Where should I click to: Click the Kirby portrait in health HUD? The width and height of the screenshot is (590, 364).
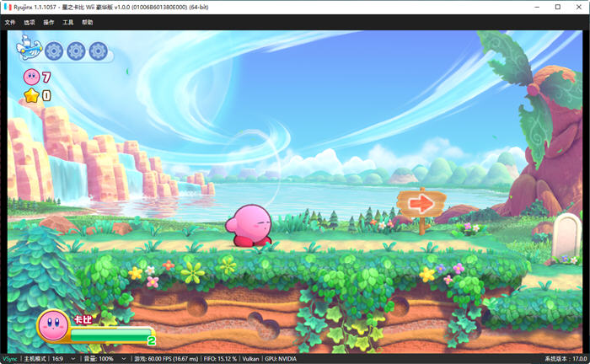tap(53, 325)
